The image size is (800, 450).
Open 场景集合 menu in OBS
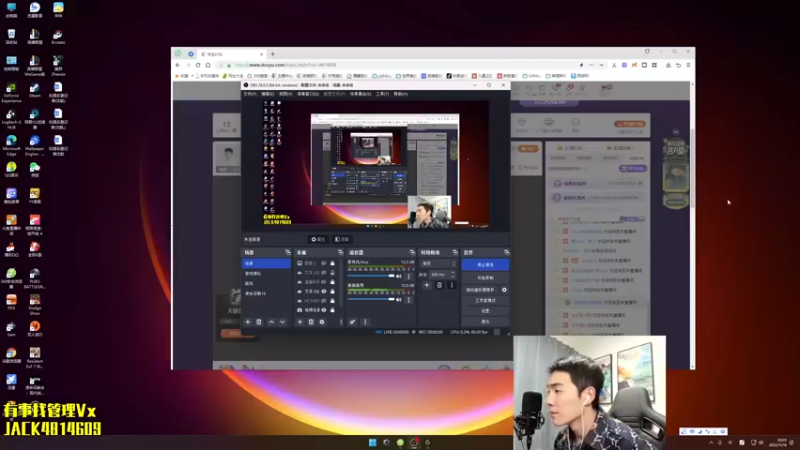(360, 94)
